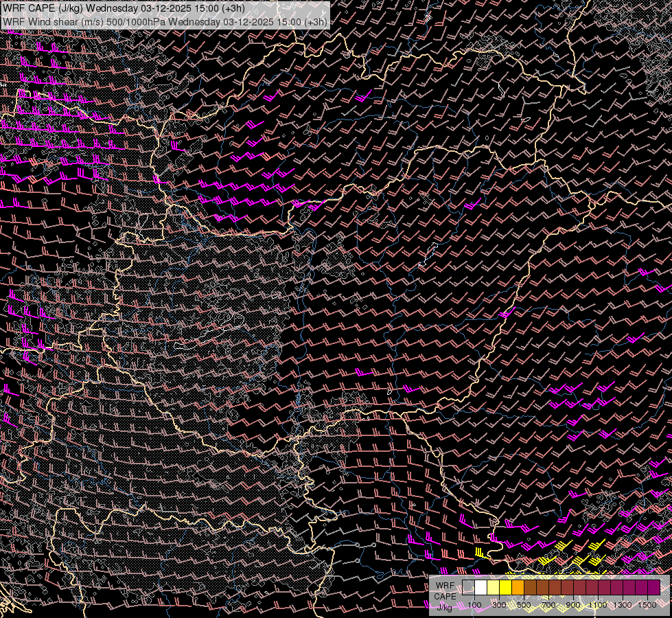Click the legend value 1300
The width and height of the screenshot is (672, 618).
[x=623, y=605]
